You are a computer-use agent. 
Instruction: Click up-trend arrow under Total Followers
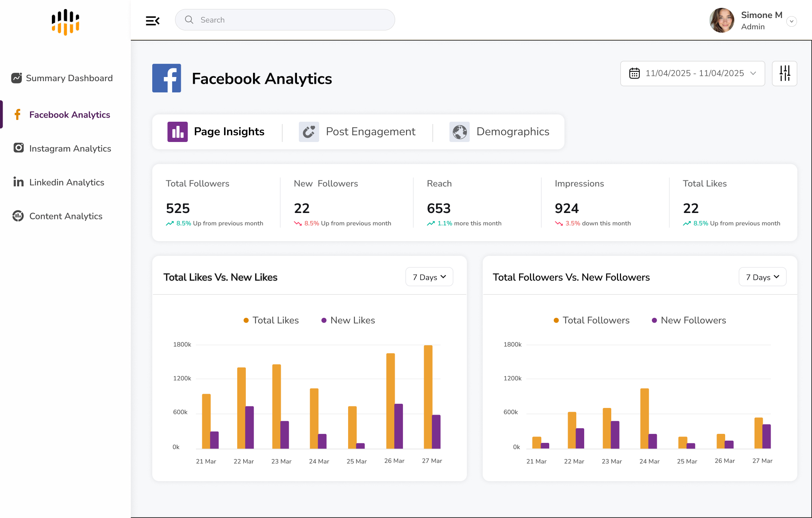170,223
